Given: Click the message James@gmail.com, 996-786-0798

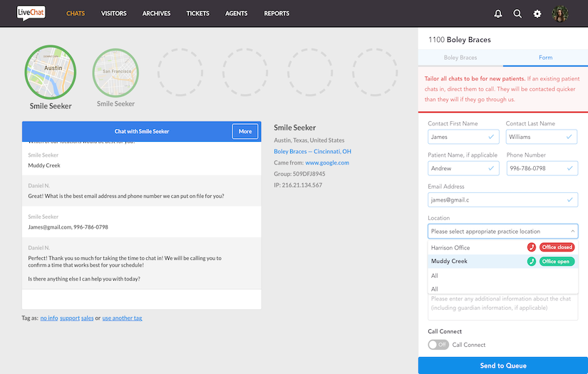Looking at the screenshot, I should tap(68, 227).
